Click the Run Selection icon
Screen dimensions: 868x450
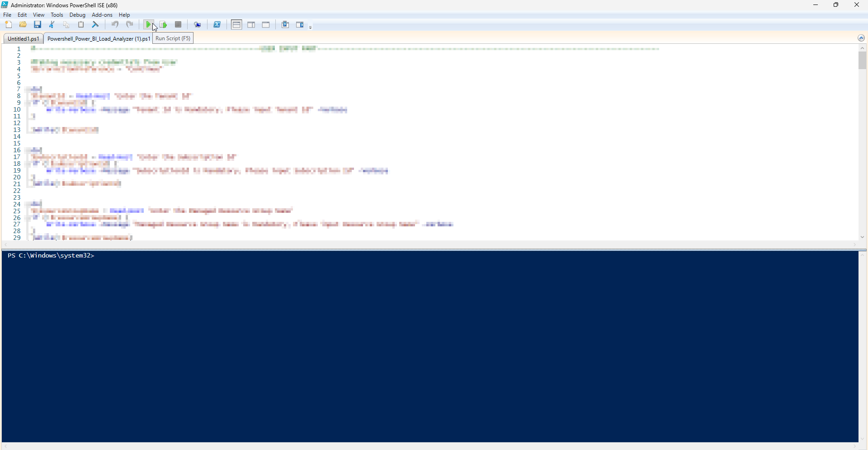(x=163, y=25)
